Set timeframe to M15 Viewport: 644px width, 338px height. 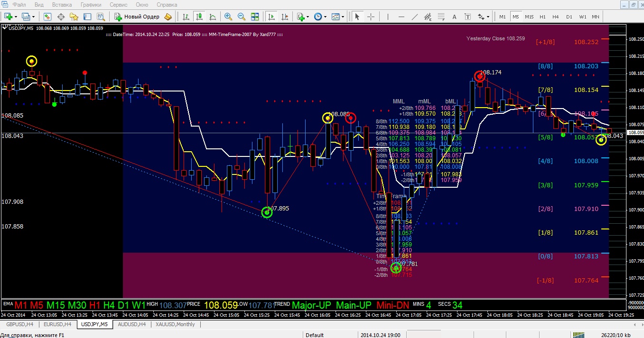pos(529,17)
